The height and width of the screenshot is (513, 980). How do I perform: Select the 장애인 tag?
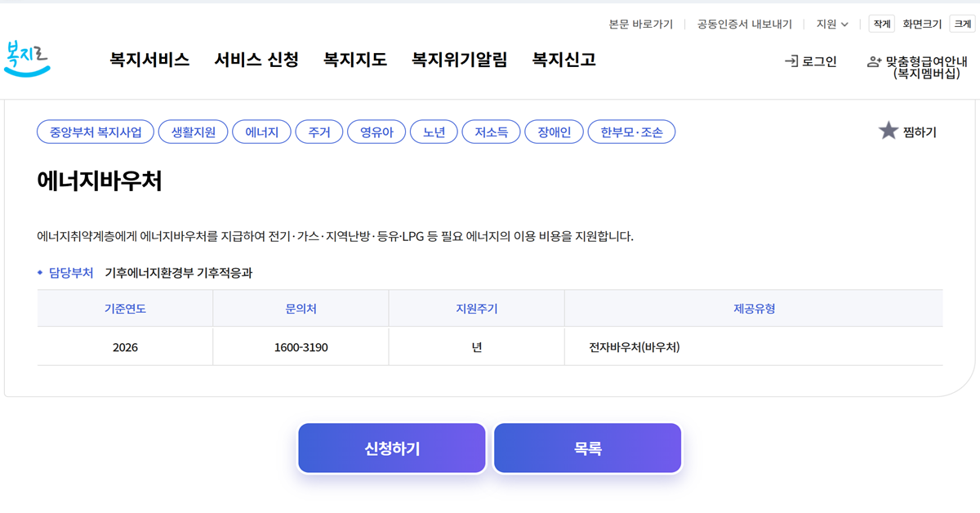pyautogui.click(x=555, y=132)
